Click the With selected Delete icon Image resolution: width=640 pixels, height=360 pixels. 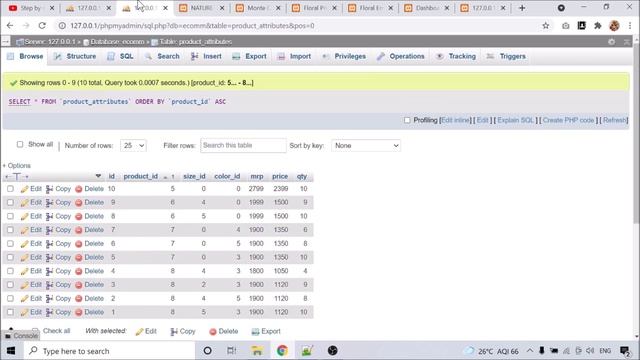tap(213, 332)
